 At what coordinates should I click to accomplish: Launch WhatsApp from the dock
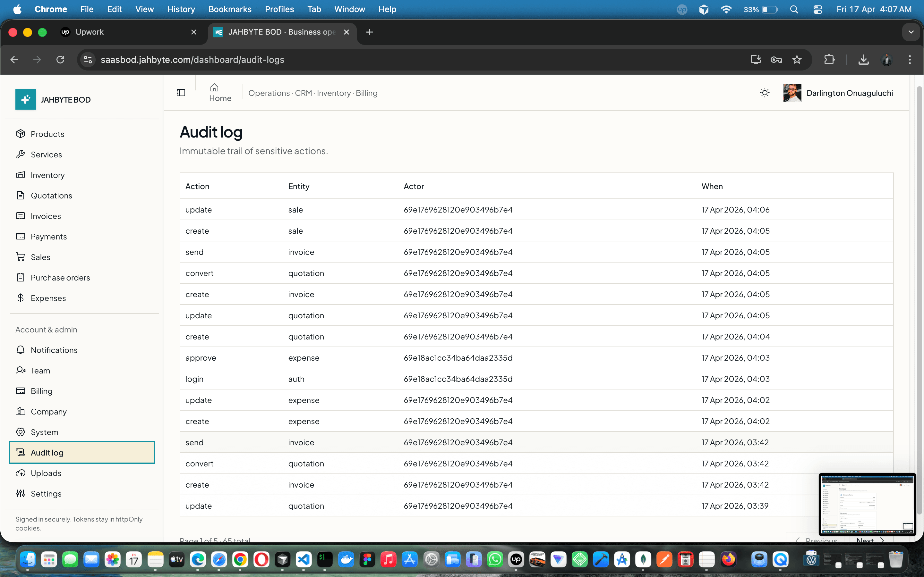[495, 559]
